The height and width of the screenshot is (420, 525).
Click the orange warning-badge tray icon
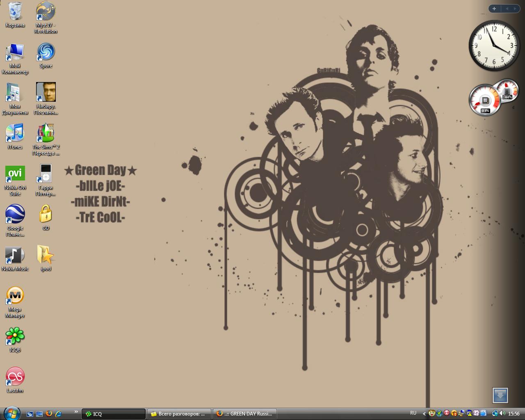(454, 413)
